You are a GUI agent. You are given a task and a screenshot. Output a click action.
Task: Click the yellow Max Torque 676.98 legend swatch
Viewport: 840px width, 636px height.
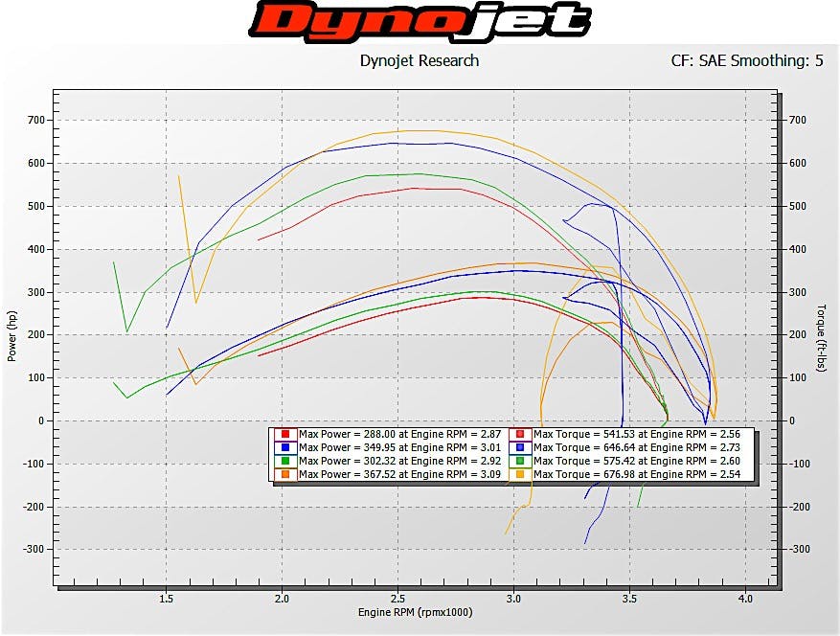pos(520,474)
